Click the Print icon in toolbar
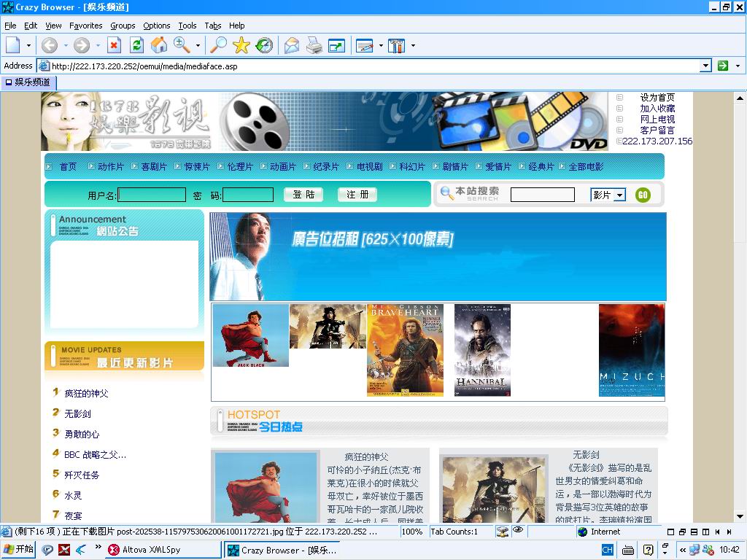 [314, 45]
